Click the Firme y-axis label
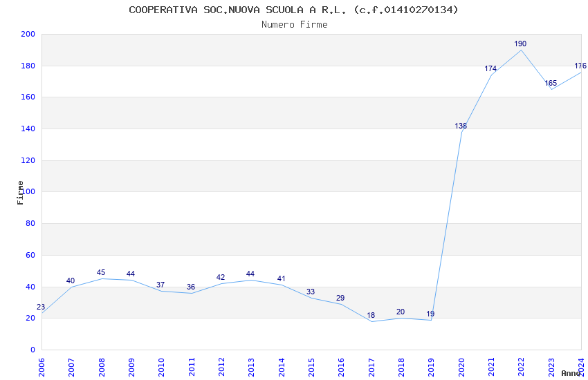The image size is (588, 380). pyautogui.click(x=20, y=193)
